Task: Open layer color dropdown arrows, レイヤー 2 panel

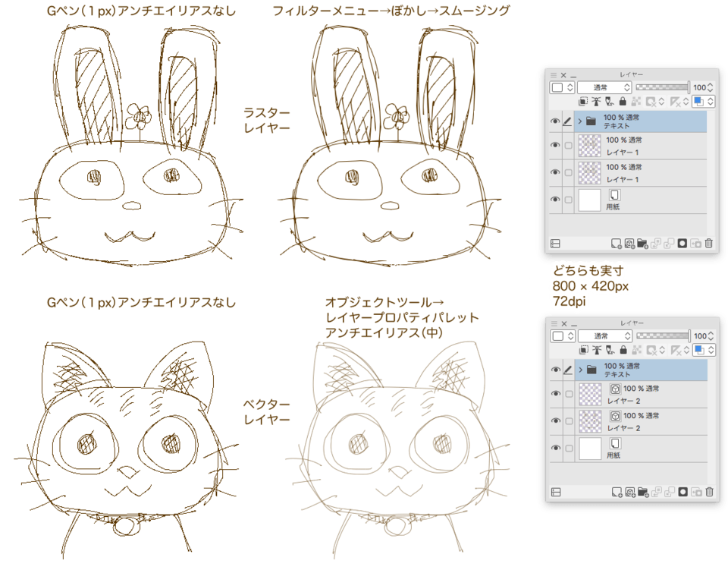Action: (x=711, y=350)
